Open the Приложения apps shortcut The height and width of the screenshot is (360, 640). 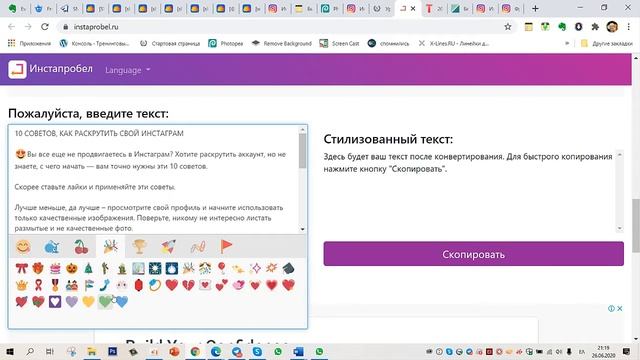point(29,43)
